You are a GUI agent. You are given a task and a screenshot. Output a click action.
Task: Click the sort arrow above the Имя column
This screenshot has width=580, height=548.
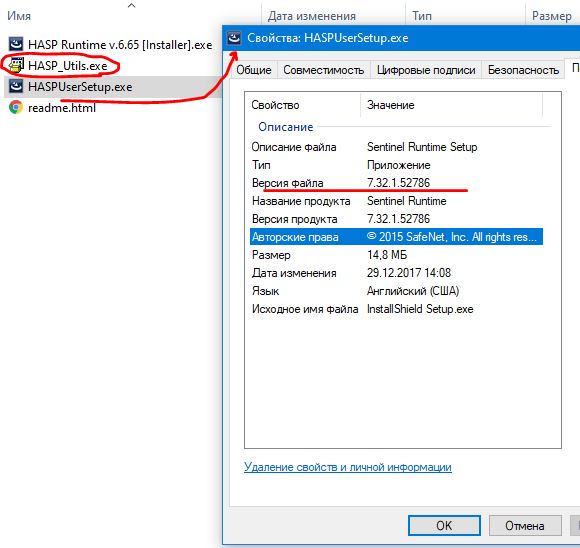tap(131, 5)
